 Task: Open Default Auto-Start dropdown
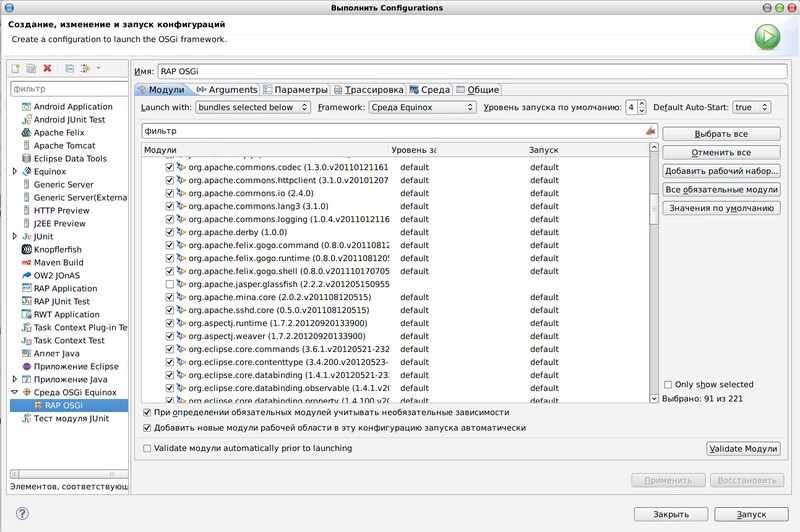(x=752, y=107)
